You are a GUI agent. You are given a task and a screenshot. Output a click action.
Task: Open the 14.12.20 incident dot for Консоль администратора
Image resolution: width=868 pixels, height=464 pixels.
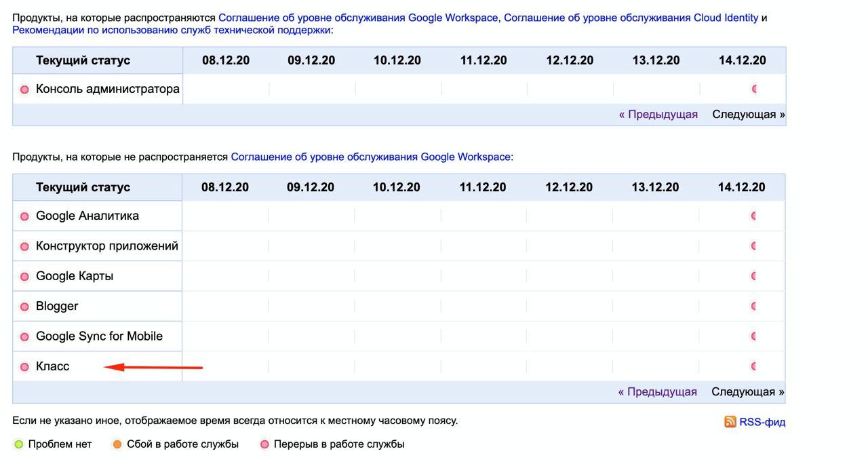coord(753,89)
